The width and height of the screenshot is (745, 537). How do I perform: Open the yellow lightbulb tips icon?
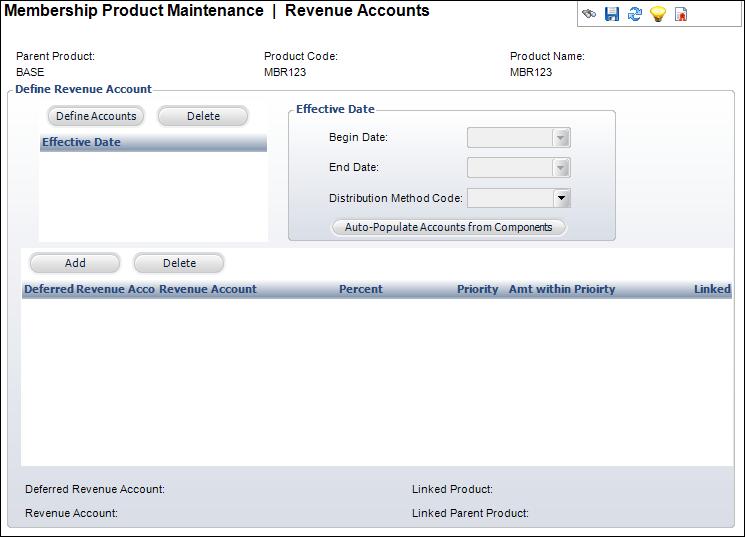[x=658, y=14]
